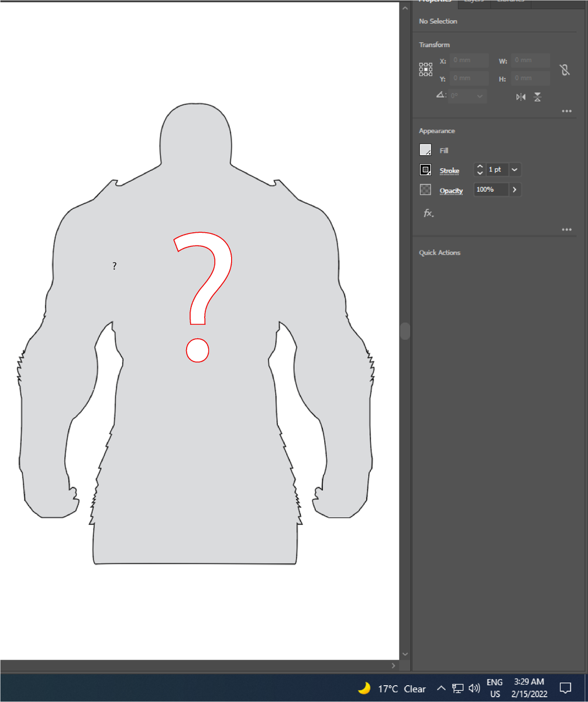Open the Stroke panel link
The image size is (588, 702).
coord(449,171)
